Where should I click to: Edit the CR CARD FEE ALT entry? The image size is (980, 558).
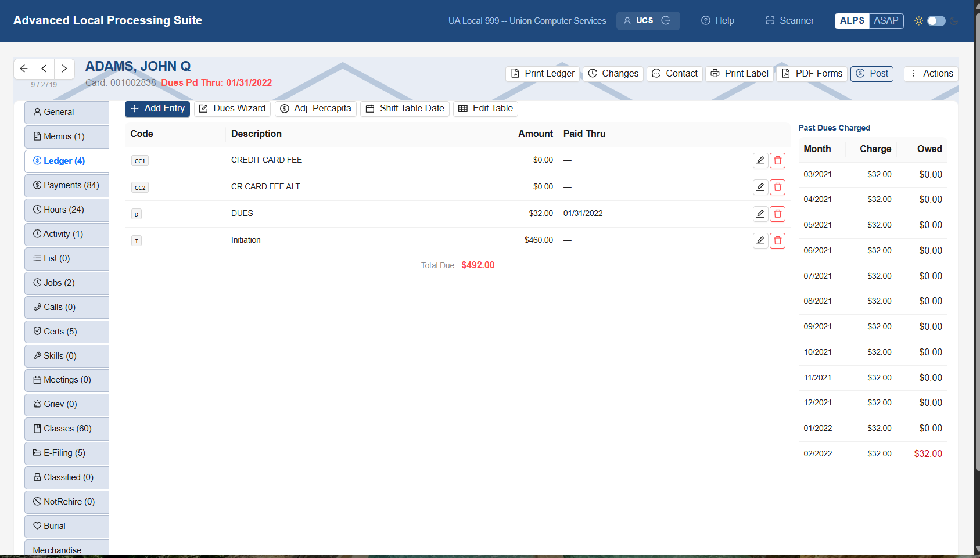tap(760, 187)
